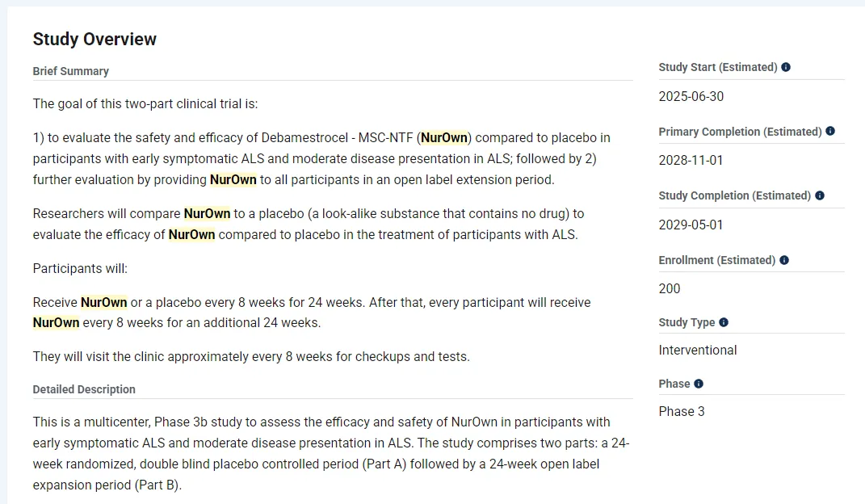Open the info icon next to Study Type
The image size is (865, 504).
[x=724, y=322]
